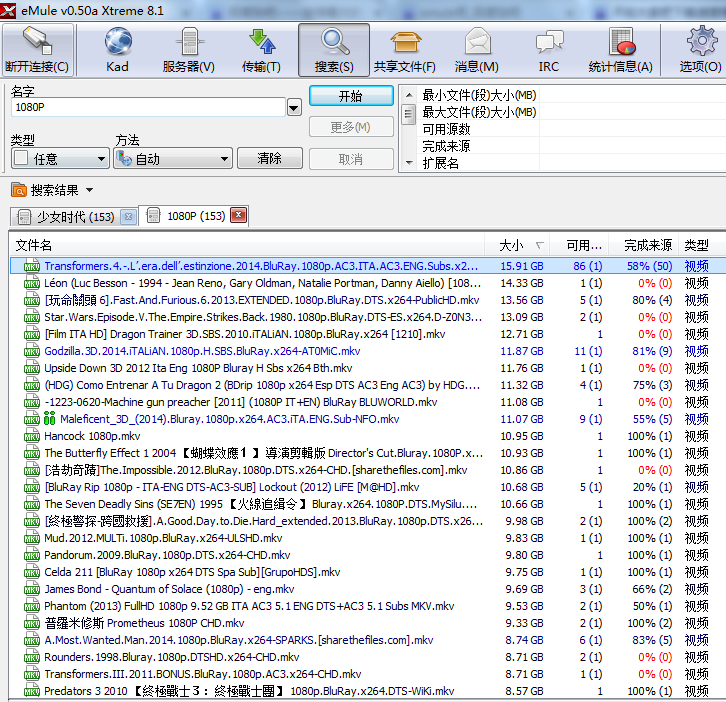The width and height of the screenshot is (726, 702).
Task: Sort by the 大小 (size) column header
Action: (517, 245)
